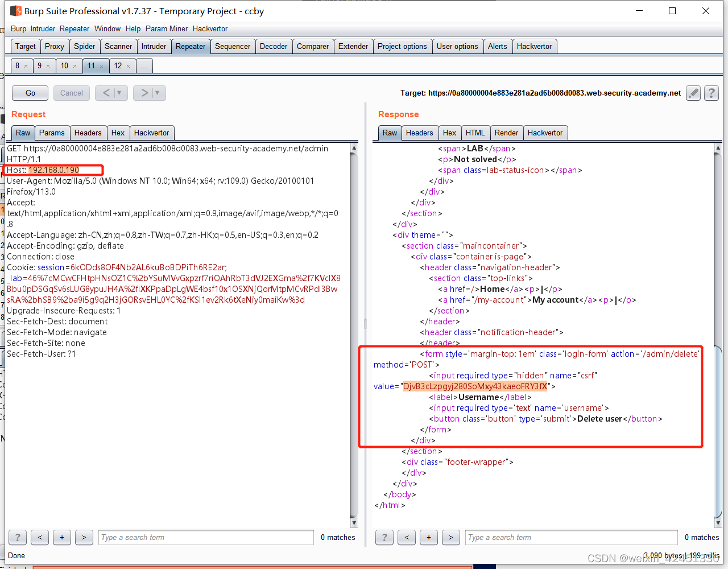The image size is (728, 569).
Task: Click the request search term field
Action: [x=206, y=537]
